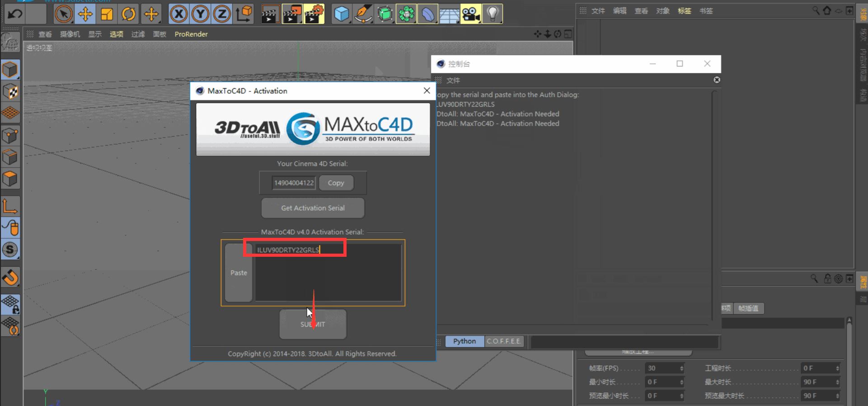The width and height of the screenshot is (868, 406).
Task: Click the Paste button in activation dialog
Action: (x=239, y=273)
